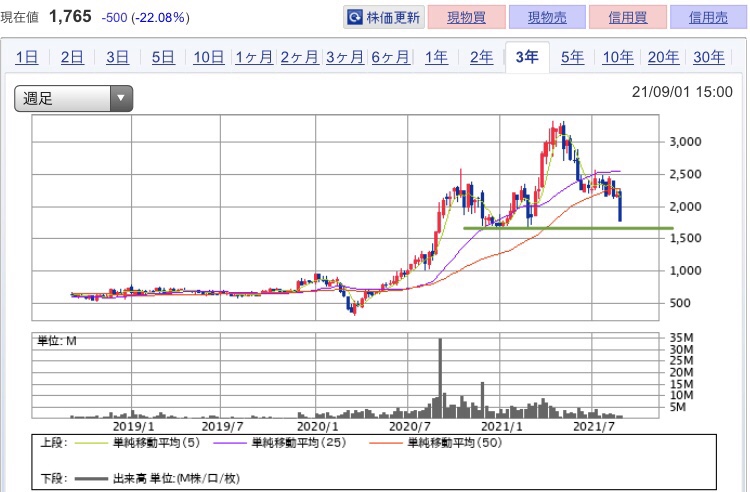Click the 3,000 price axis label
The image size is (750, 492).
coord(685,142)
